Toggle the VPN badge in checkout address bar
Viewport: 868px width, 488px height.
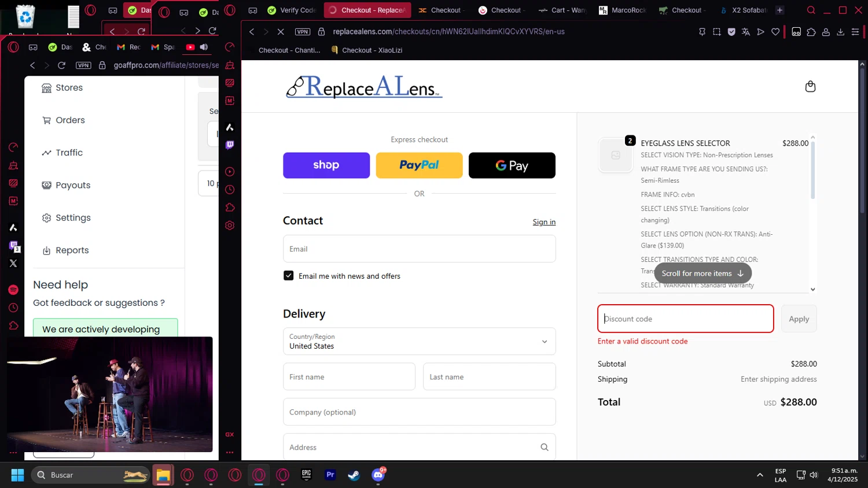[x=303, y=32]
